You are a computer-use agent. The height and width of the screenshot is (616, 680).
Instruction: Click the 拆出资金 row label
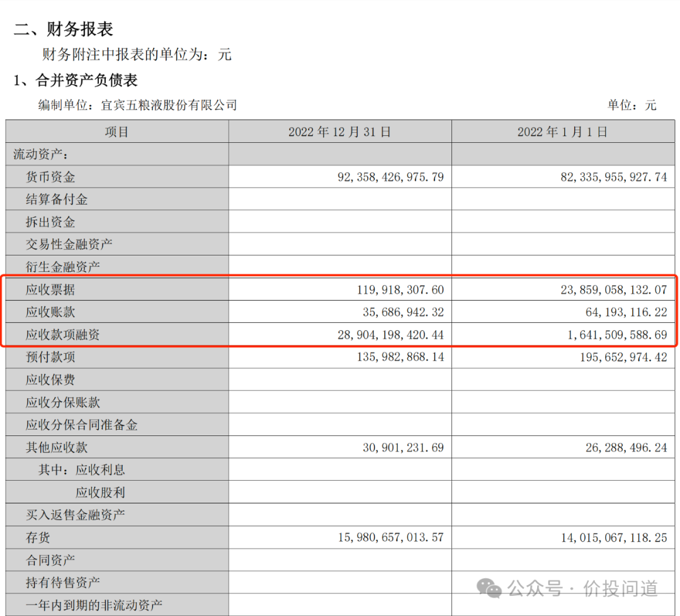tap(50, 222)
